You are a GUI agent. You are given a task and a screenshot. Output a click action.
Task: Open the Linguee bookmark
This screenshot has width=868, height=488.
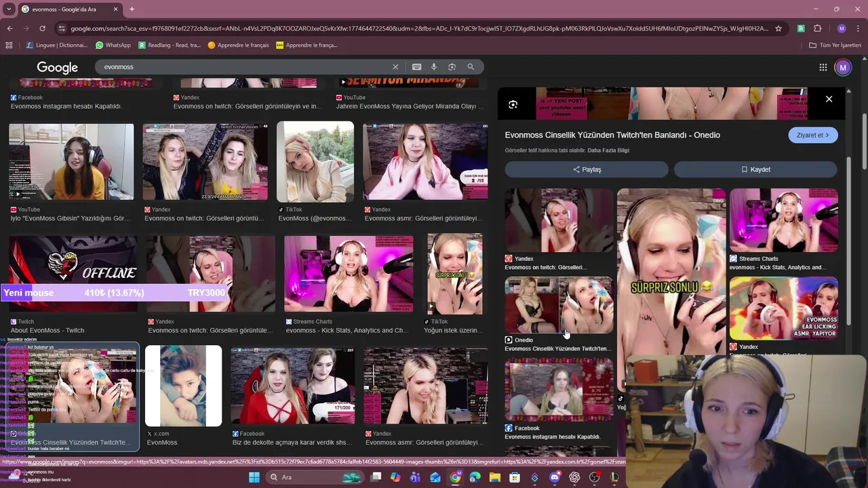pyautogui.click(x=57, y=45)
